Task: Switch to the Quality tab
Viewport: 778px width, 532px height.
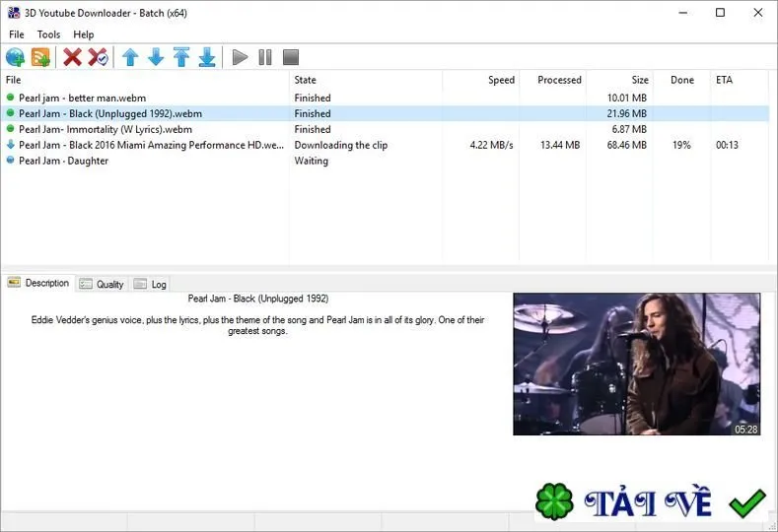Action: [103, 284]
